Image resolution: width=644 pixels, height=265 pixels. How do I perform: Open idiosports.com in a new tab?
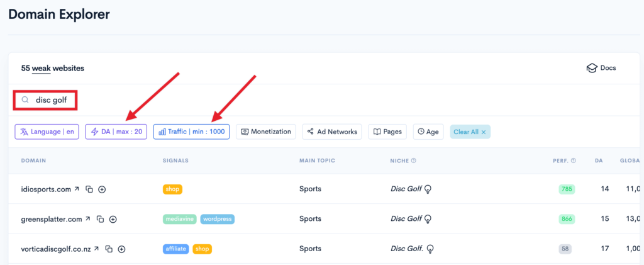click(77, 189)
